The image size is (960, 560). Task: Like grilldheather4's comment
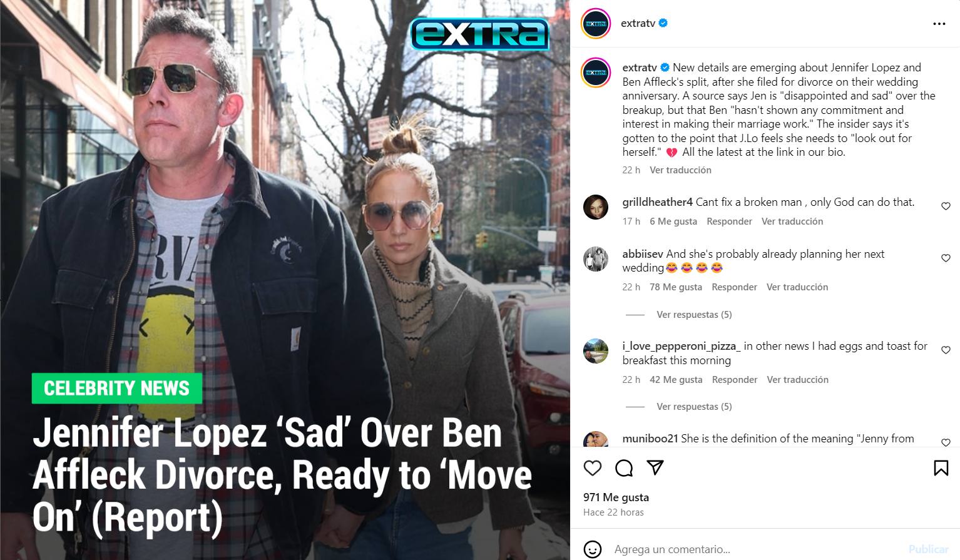tap(946, 206)
